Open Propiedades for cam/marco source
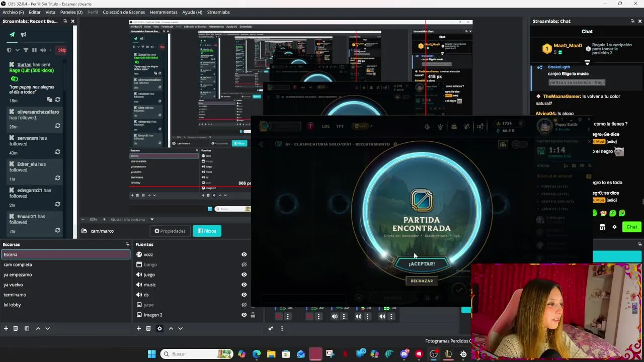The width and height of the screenshot is (644, 362). pyautogui.click(x=170, y=231)
